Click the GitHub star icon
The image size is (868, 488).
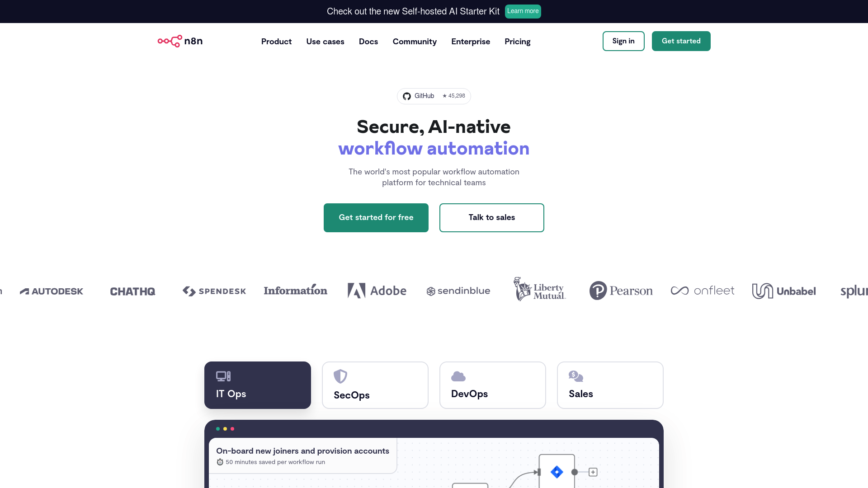coord(443,96)
